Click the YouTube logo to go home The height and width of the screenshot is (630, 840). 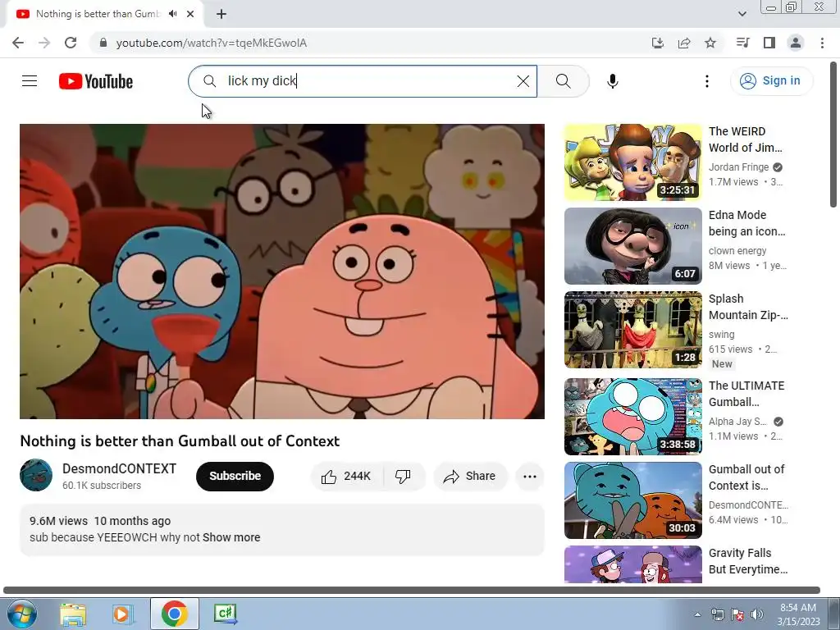point(96,81)
